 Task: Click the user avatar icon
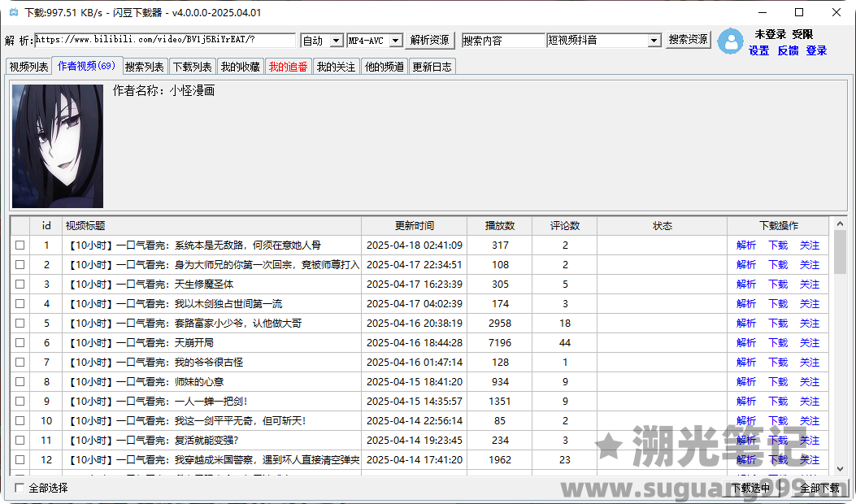tap(731, 41)
